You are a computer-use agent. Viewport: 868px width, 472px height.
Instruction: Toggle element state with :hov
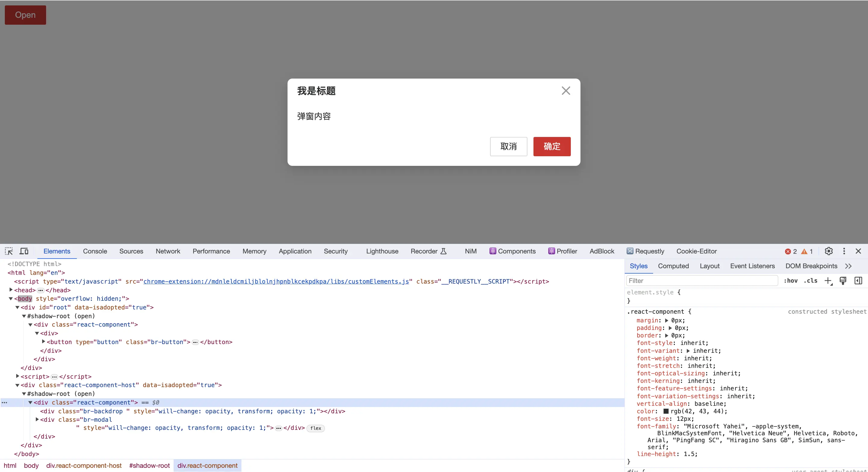click(791, 281)
